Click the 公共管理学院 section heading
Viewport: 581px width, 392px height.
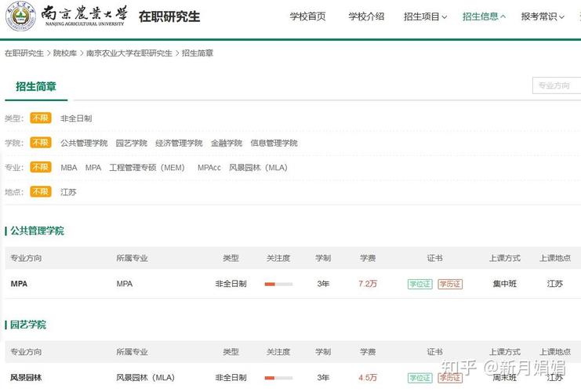[x=37, y=230]
